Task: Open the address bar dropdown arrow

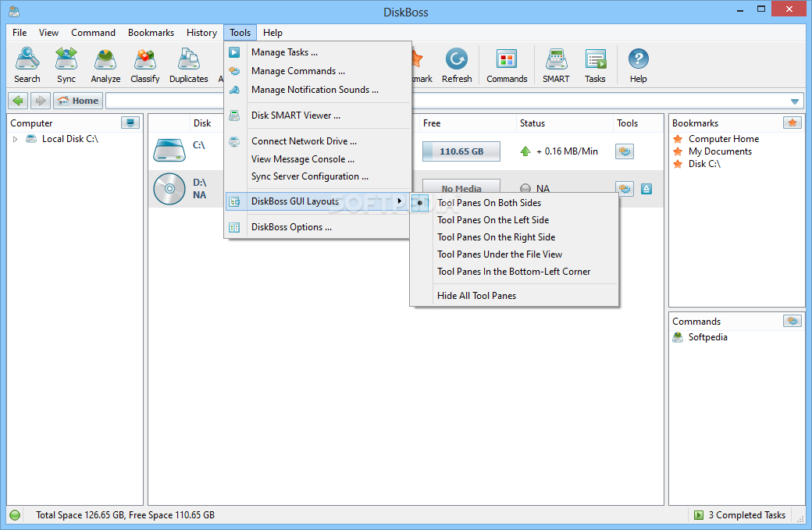Action: click(x=794, y=101)
